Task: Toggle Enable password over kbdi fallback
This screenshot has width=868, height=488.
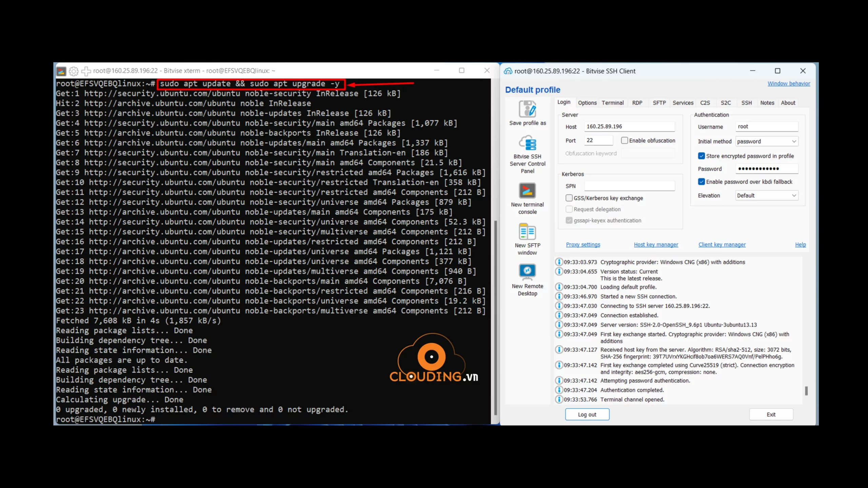Action: pos(701,182)
